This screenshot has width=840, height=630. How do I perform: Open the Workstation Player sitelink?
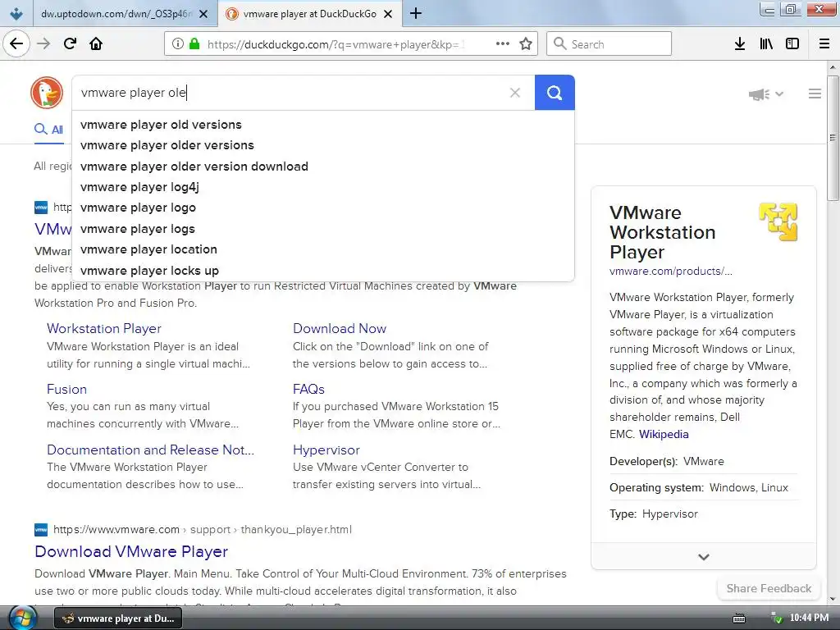point(104,328)
